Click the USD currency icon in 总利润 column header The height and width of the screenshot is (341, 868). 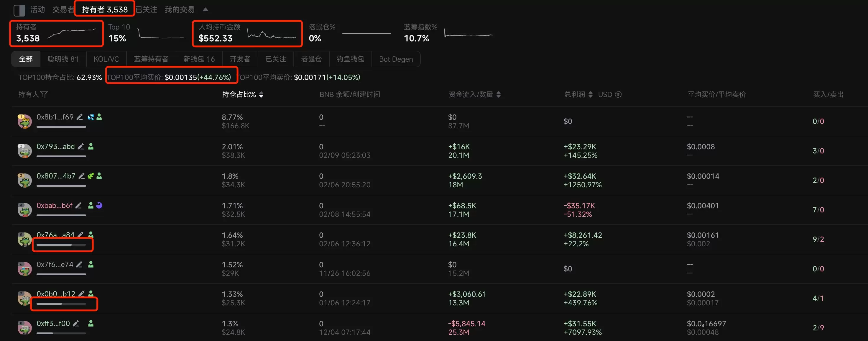point(619,94)
